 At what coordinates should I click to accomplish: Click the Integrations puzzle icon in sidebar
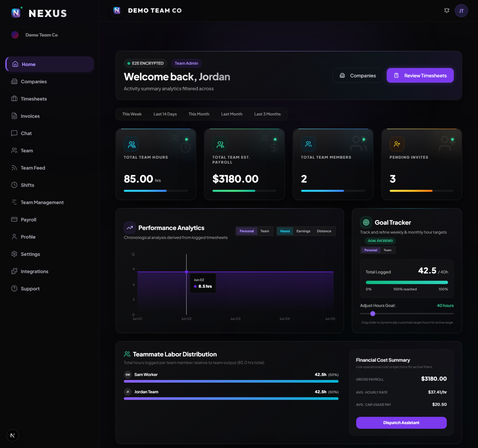pyautogui.click(x=14, y=271)
